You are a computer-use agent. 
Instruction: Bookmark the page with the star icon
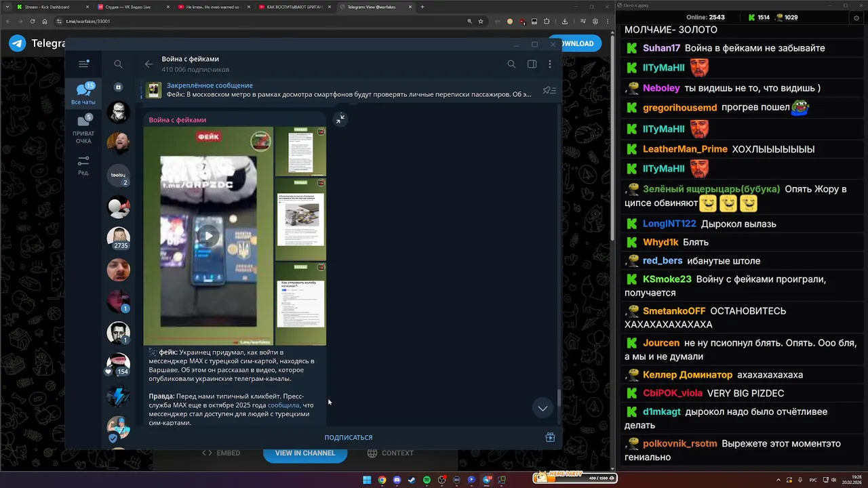pyautogui.click(x=481, y=21)
